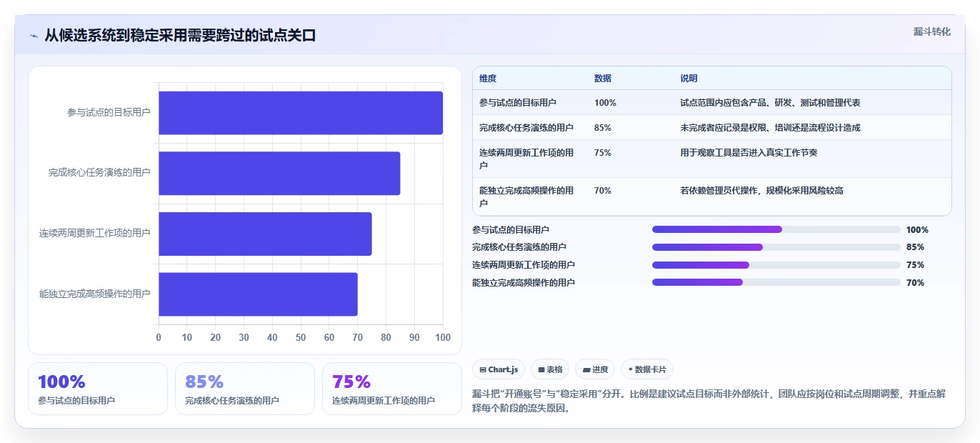Click note 未完成者应记录是权限、培训还是流程设计造成
This screenshot has width=980, height=443.
770,128
